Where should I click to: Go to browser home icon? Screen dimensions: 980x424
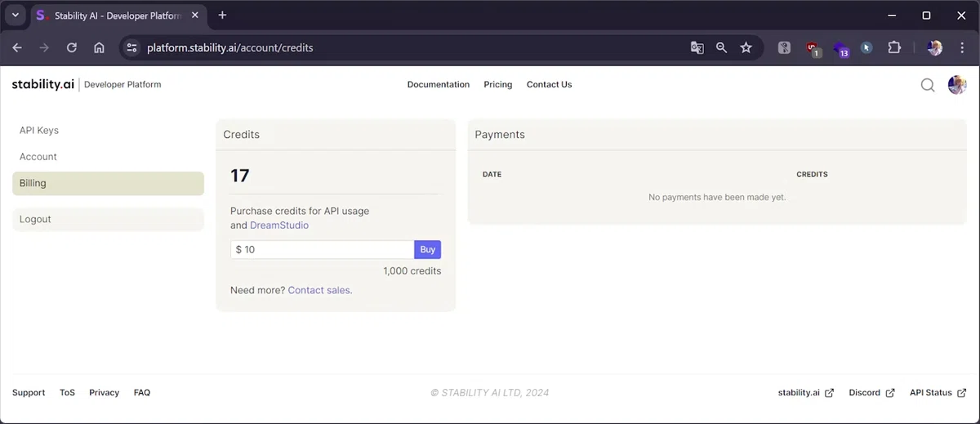[x=99, y=47]
